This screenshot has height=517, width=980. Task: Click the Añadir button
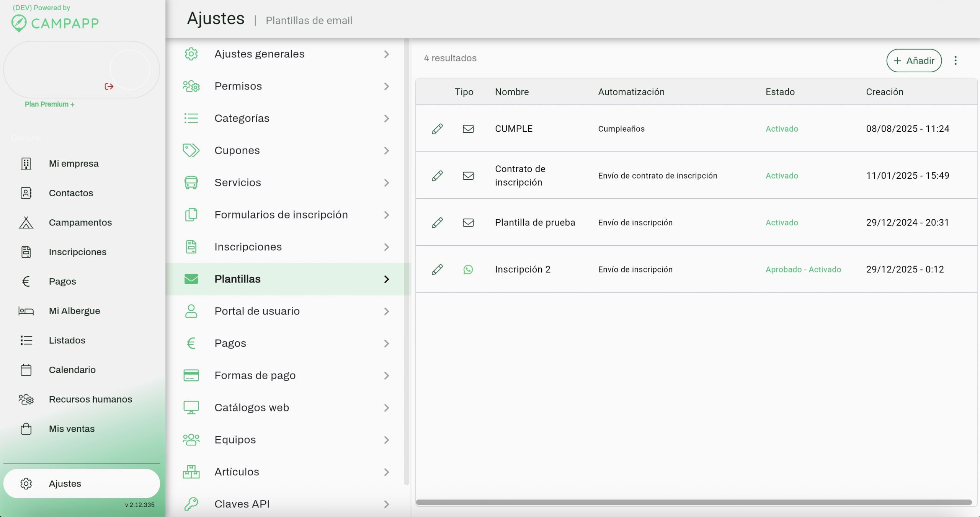point(914,60)
